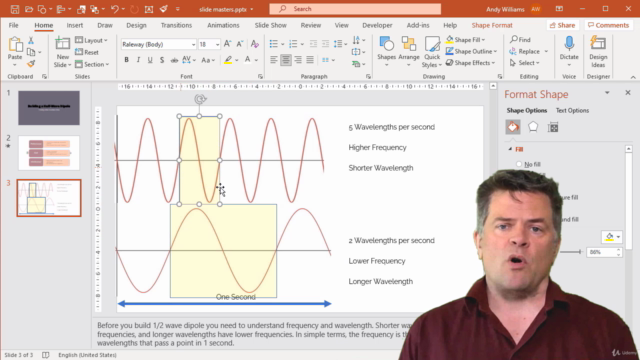
Task: Switch to Text Options in Format Shape
Action: (x=572, y=111)
